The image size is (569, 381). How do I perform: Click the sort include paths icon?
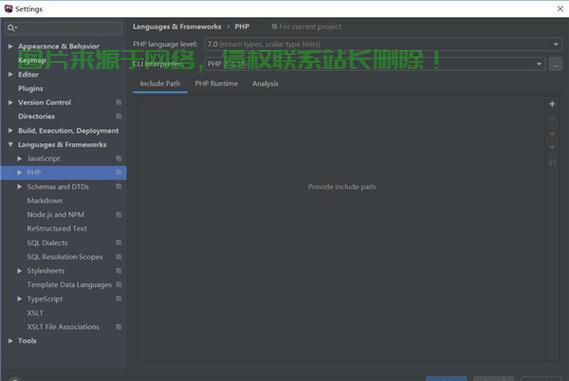[552, 162]
